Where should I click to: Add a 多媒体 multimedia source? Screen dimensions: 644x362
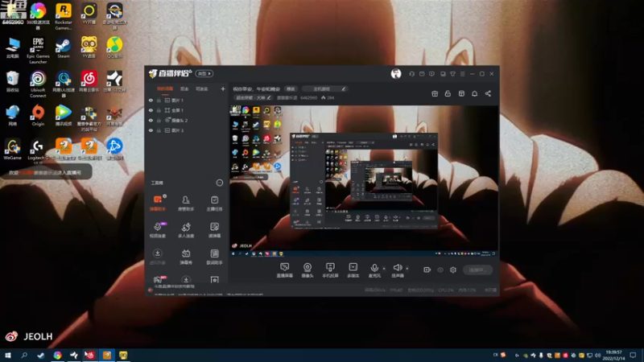coord(353,270)
